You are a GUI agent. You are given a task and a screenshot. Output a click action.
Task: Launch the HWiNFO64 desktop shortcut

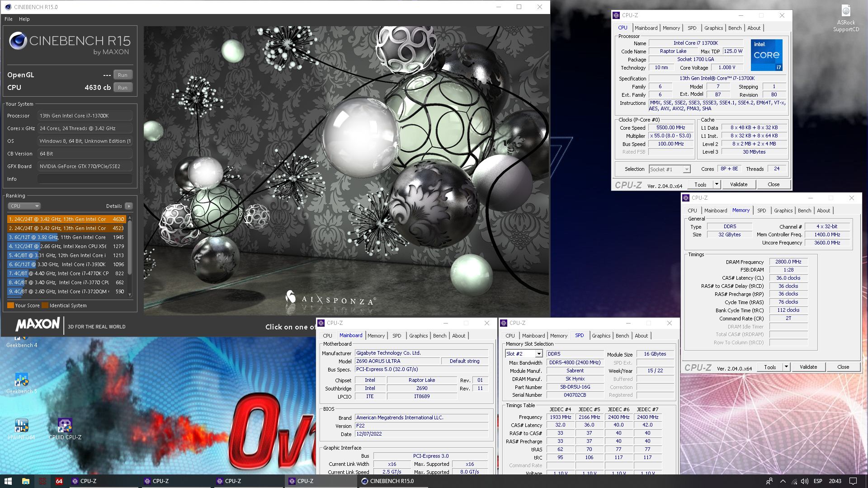point(21,429)
